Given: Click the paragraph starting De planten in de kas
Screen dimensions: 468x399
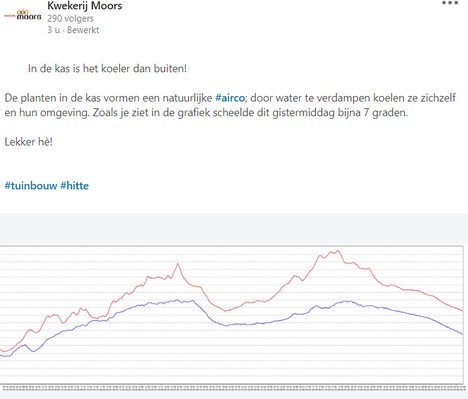Looking at the screenshot, I should click(x=230, y=105).
